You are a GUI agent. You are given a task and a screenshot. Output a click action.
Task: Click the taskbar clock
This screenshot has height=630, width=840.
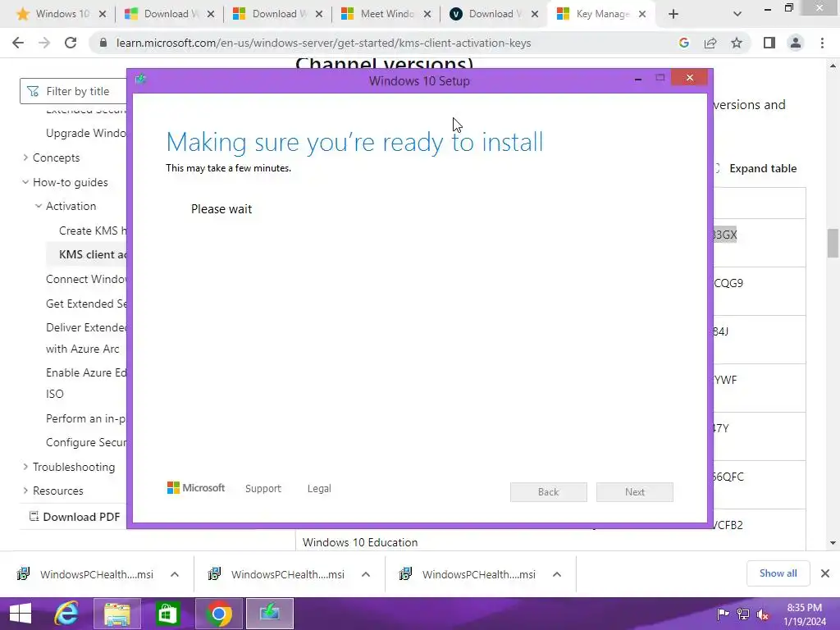click(804, 614)
